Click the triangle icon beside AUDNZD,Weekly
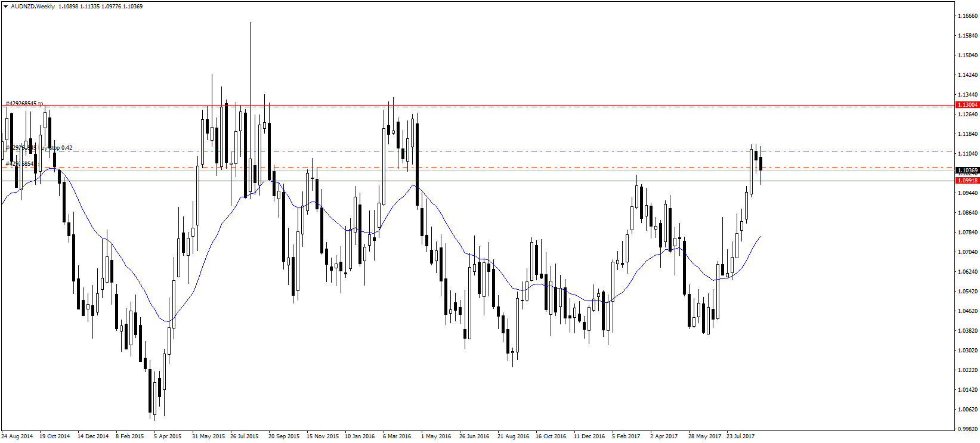This screenshot has width=980, height=443. (x=5, y=7)
